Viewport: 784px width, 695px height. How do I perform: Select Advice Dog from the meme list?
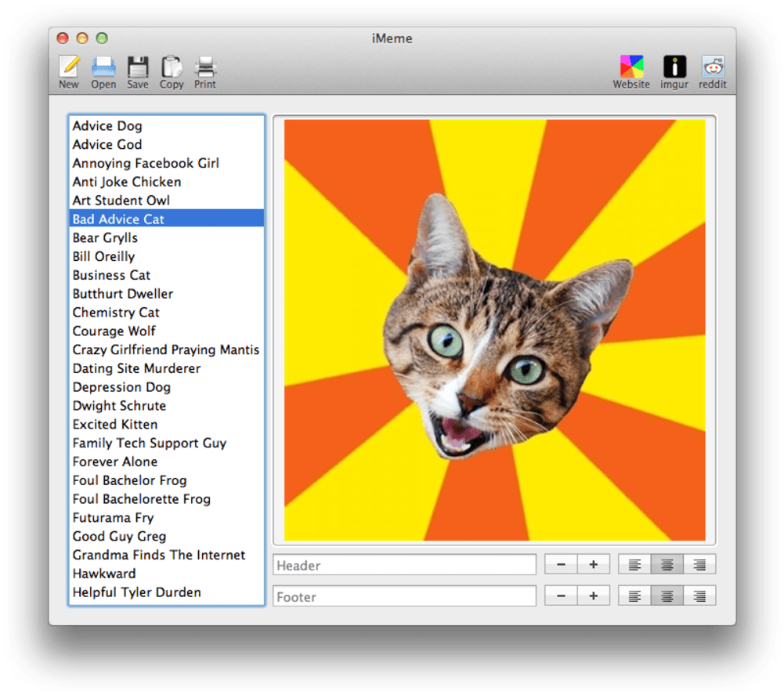click(x=107, y=126)
